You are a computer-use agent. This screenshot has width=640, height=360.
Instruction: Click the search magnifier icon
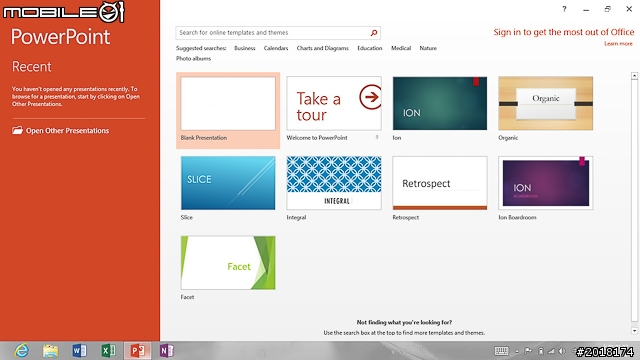point(373,33)
